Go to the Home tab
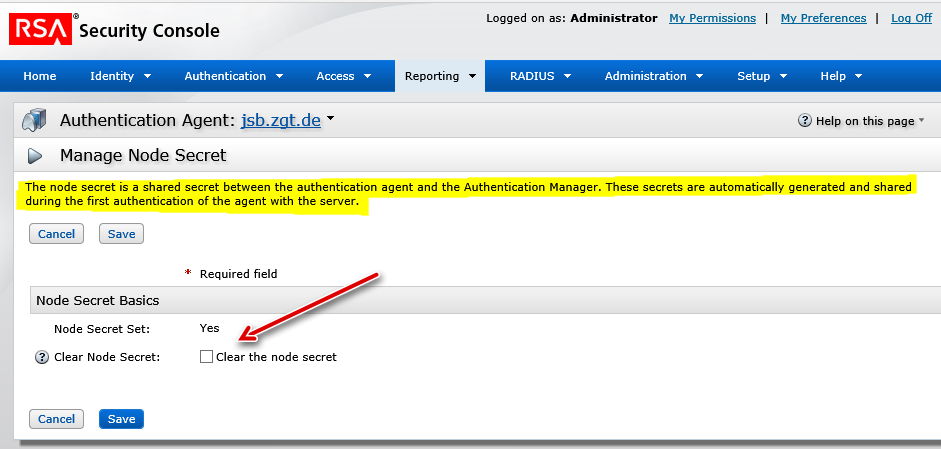The image size is (941, 449). [x=40, y=76]
